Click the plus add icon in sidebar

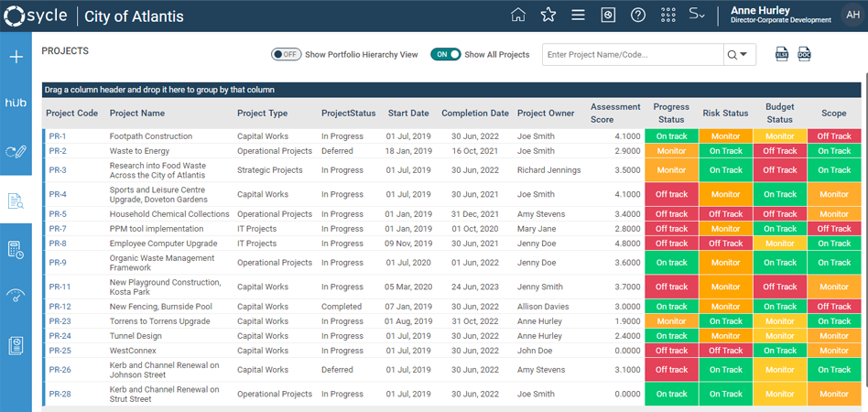coord(16,57)
